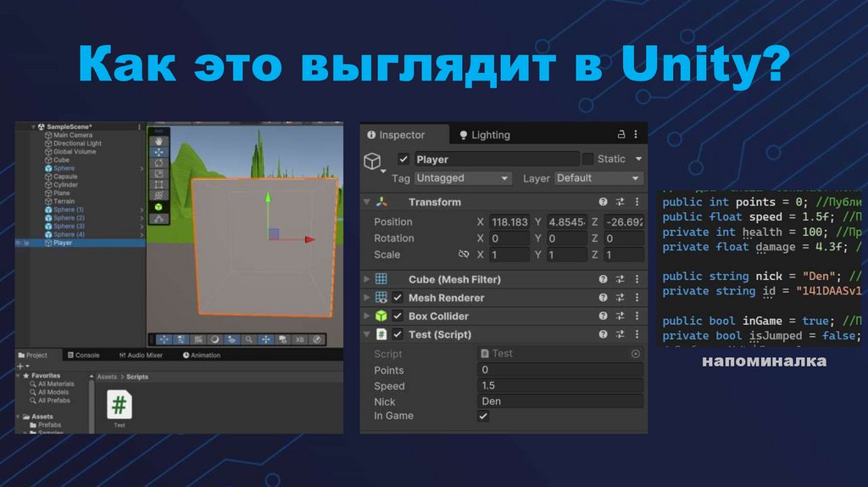Click the Points field showing 0

point(560,370)
